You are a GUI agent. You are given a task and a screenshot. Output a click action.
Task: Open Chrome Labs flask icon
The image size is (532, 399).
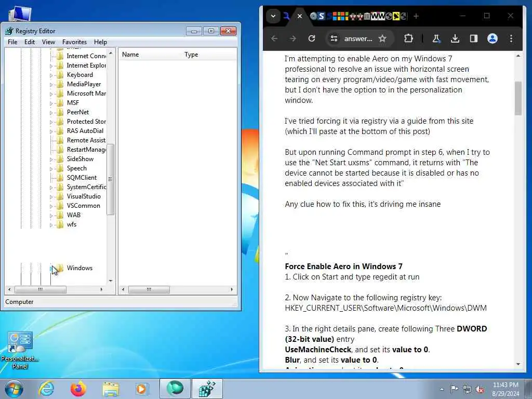(x=436, y=38)
